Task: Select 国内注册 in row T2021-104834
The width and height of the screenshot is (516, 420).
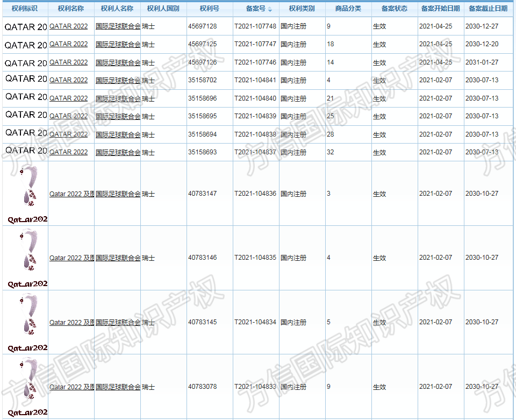Action: click(x=293, y=322)
